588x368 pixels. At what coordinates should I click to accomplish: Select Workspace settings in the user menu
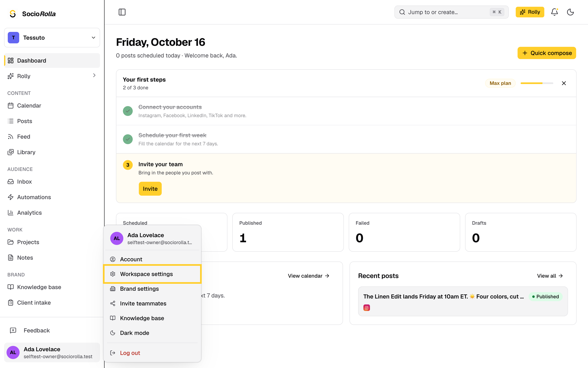pos(152,274)
